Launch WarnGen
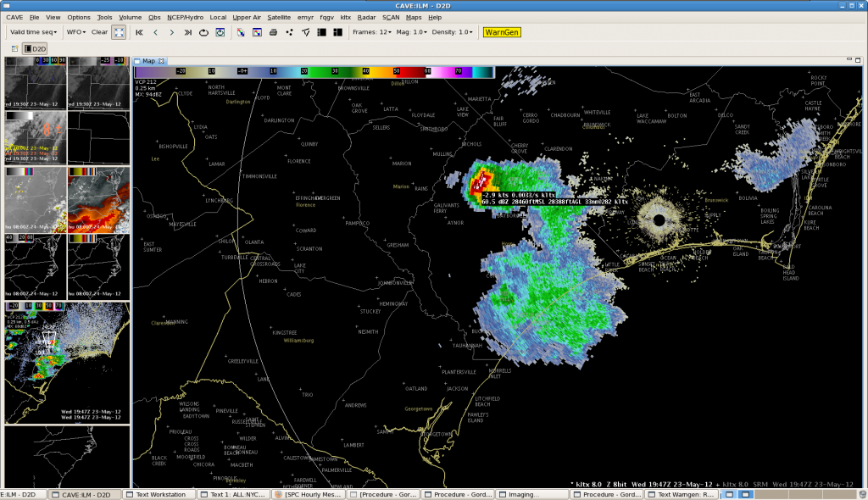Viewport: 868px width, 500px height. click(502, 32)
